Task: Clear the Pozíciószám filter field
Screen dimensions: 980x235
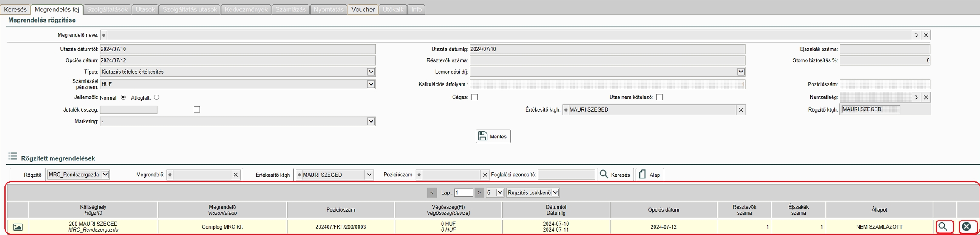Action: [x=485, y=175]
